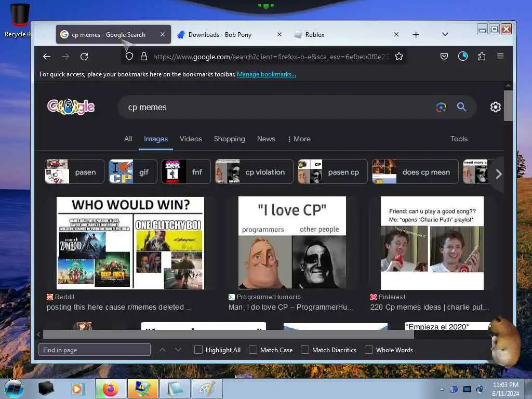532x399 pixels.
Task: Show more related chips with right chevron
Action: pyautogui.click(x=498, y=174)
